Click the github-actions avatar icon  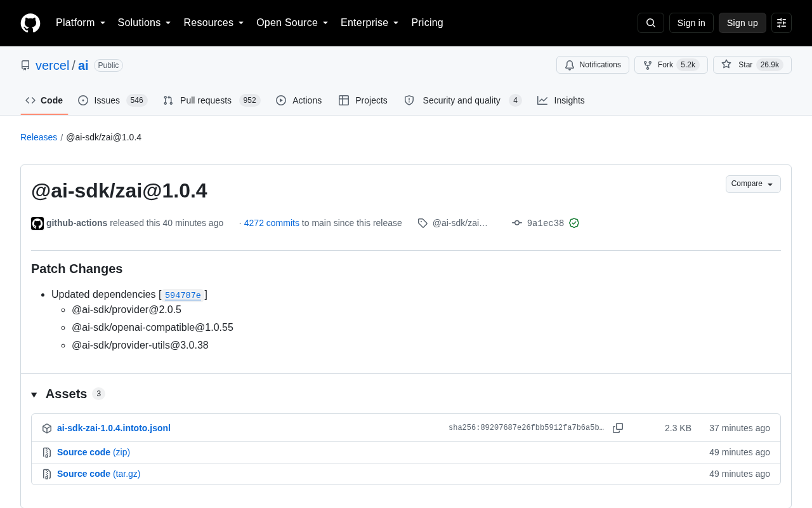(x=37, y=224)
